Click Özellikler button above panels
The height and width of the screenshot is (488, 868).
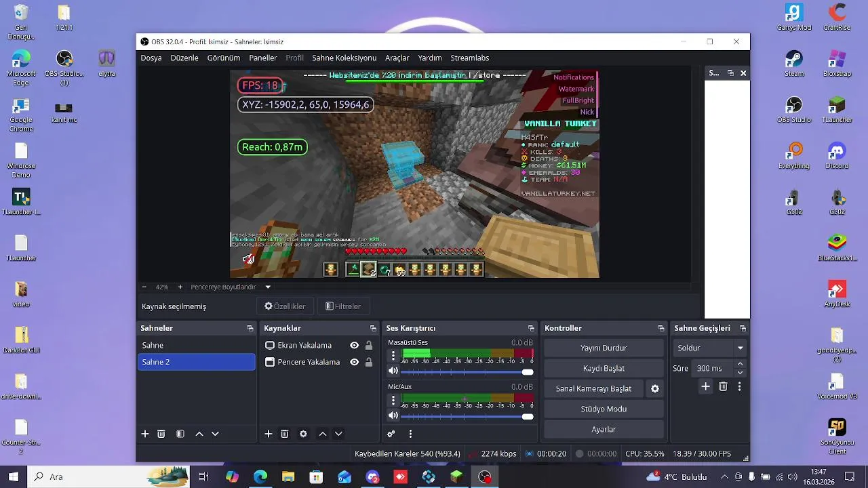[x=285, y=306]
